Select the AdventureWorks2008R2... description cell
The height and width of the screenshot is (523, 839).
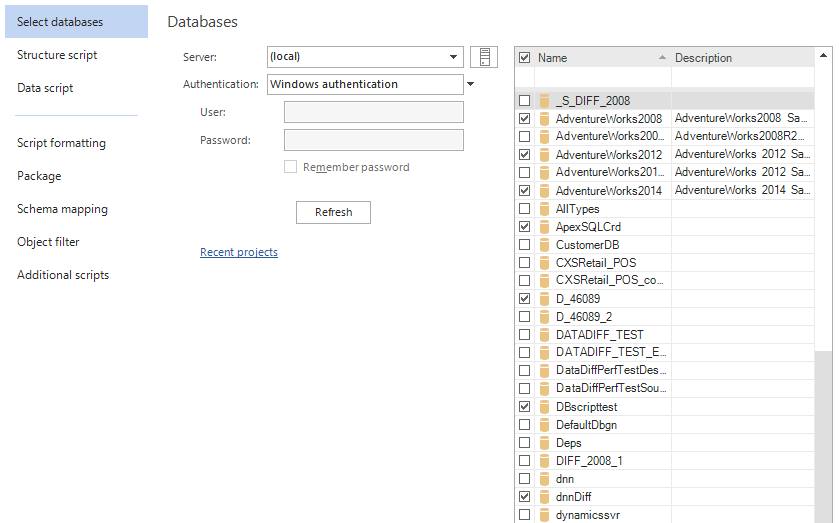[x=743, y=136]
